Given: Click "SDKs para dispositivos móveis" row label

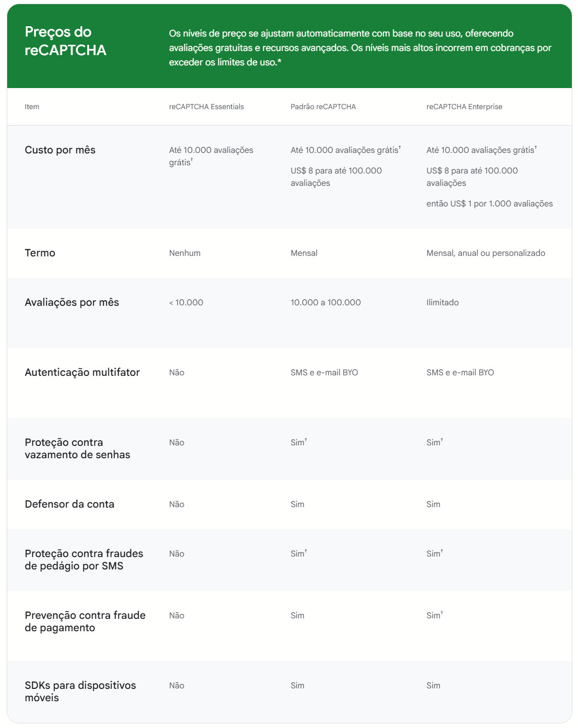Looking at the screenshot, I should [x=80, y=691].
